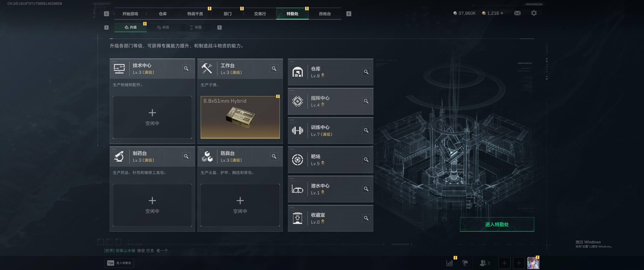644x270 pixels.
Task: Click the flag icon in bottom bar
Action: [465, 263]
